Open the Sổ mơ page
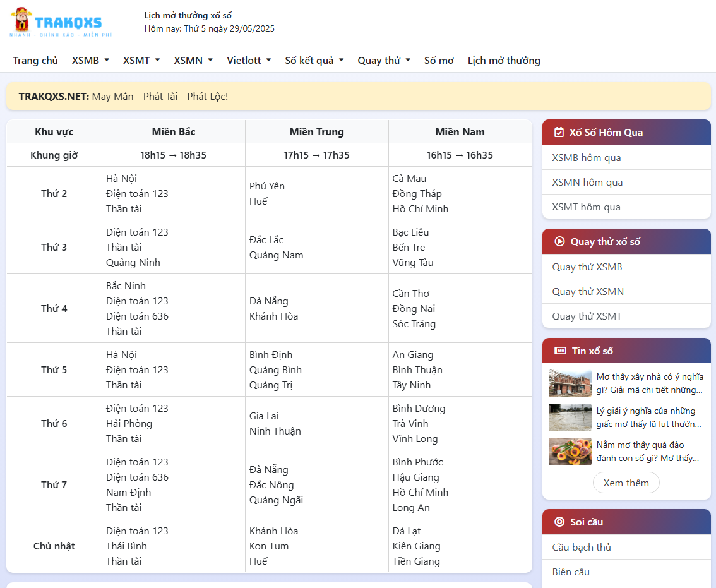 (439, 60)
